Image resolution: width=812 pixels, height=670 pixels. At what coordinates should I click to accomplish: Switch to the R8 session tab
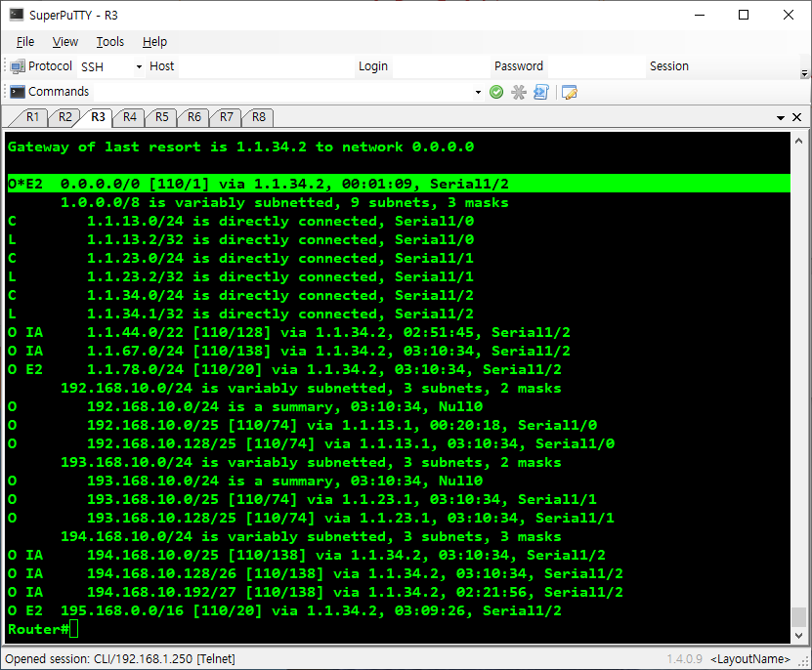[258, 117]
